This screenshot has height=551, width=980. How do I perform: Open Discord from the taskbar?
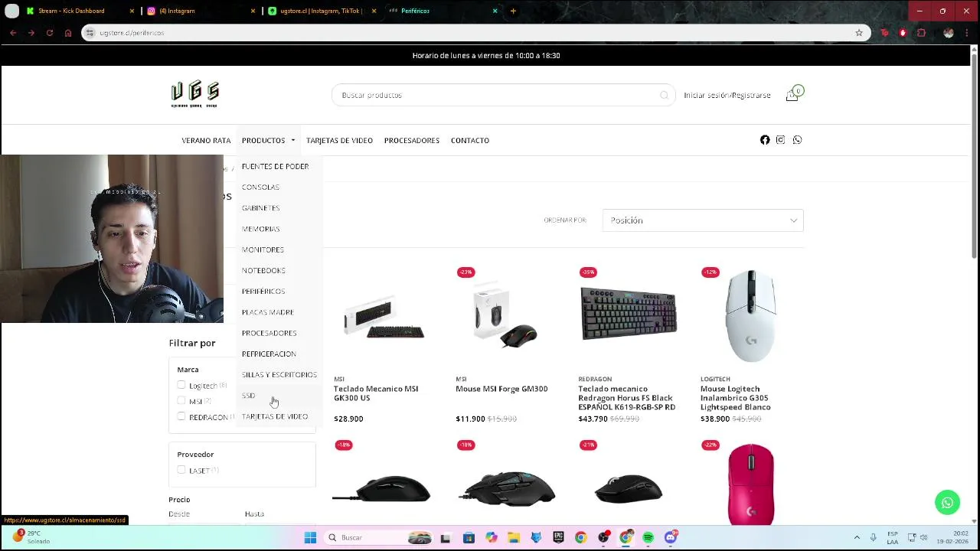click(671, 538)
